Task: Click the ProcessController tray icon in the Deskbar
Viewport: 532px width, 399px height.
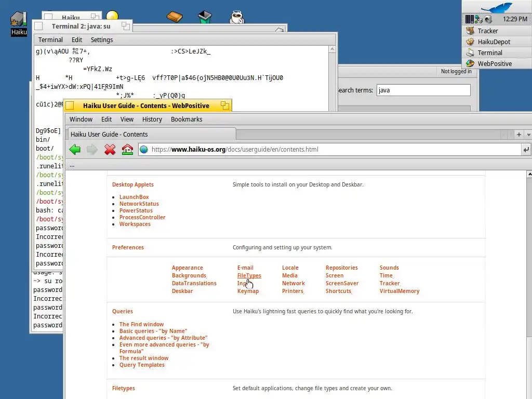Action: 470,19
